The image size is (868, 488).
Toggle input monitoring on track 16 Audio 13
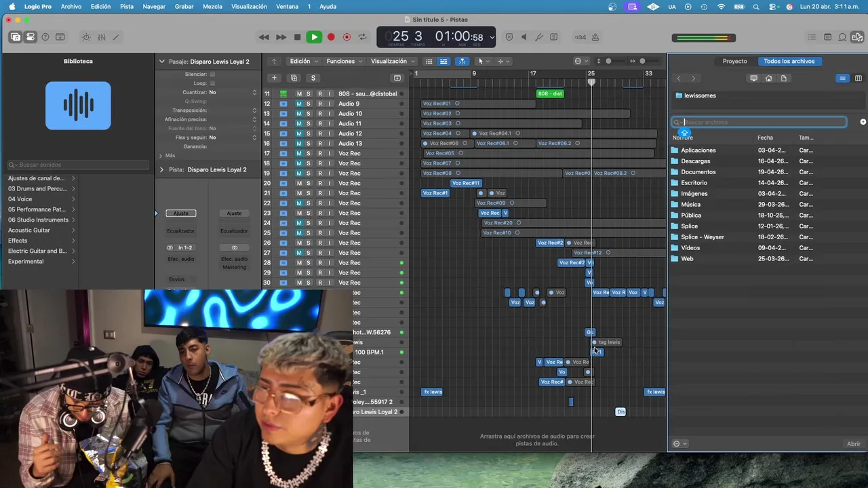(330, 143)
